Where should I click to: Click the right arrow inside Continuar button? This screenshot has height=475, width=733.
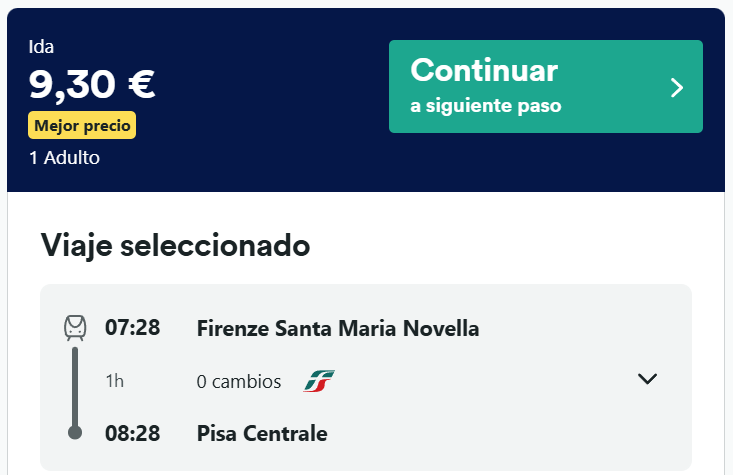[x=677, y=87]
